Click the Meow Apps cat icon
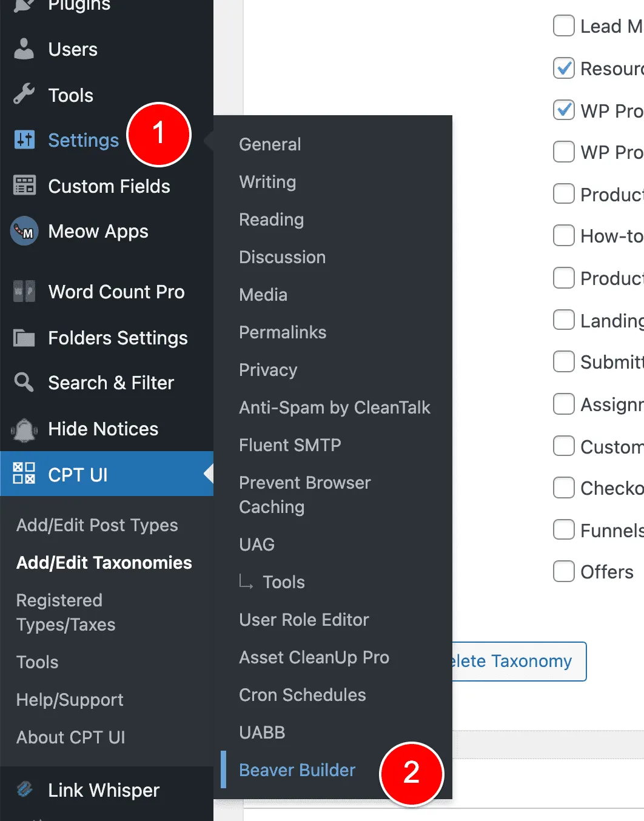 [x=24, y=231]
